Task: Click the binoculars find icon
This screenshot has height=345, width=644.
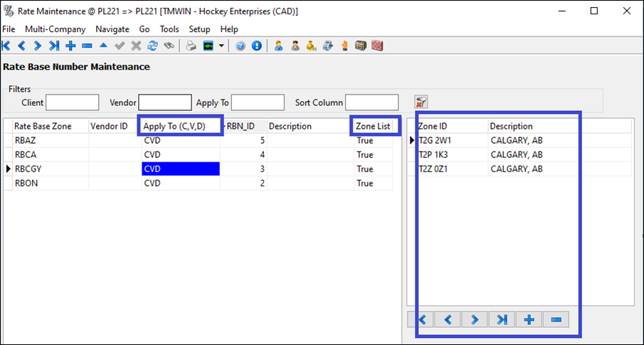Action: 169,46
